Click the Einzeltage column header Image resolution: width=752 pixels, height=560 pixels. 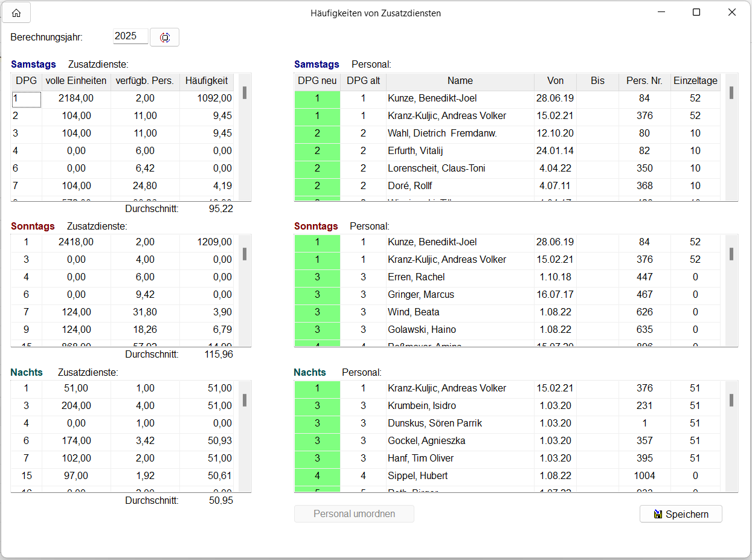[695, 81]
